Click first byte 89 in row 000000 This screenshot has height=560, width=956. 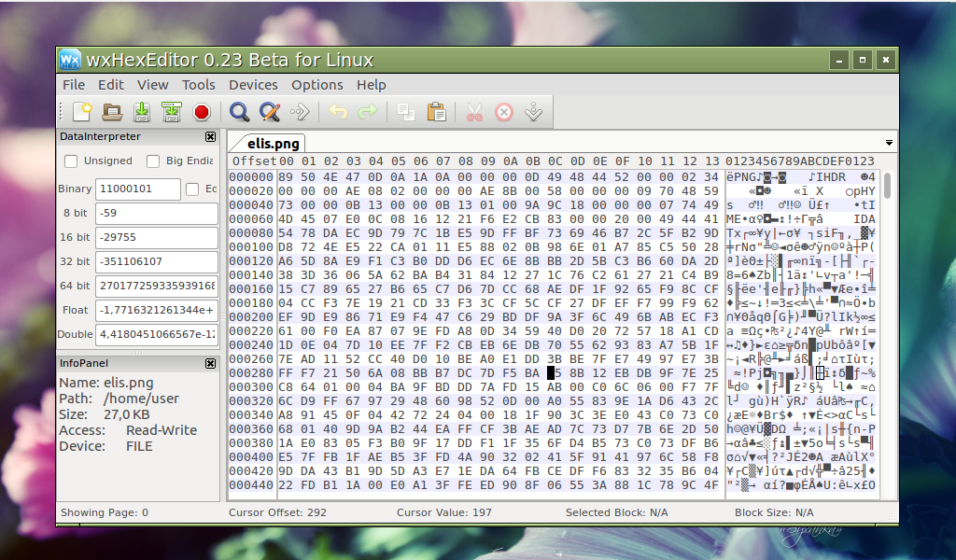[x=286, y=177]
